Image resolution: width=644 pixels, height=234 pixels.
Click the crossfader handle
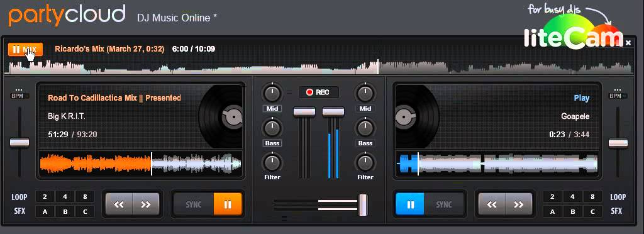pyautogui.click(x=363, y=205)
